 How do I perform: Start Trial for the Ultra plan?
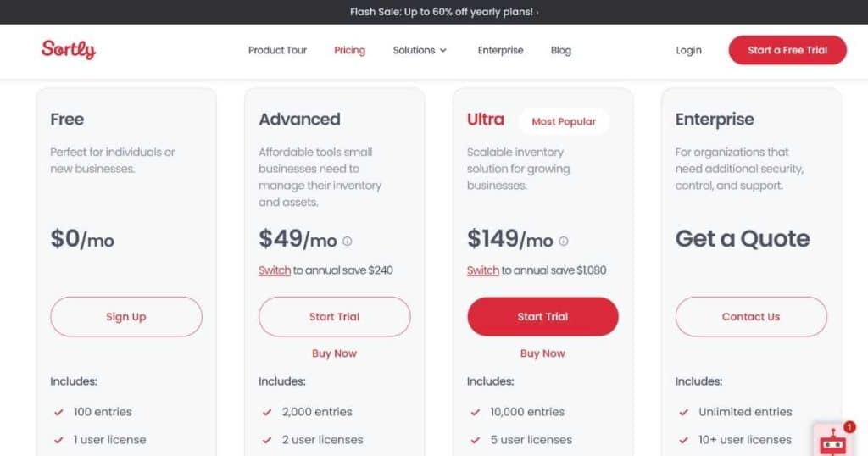542,316
